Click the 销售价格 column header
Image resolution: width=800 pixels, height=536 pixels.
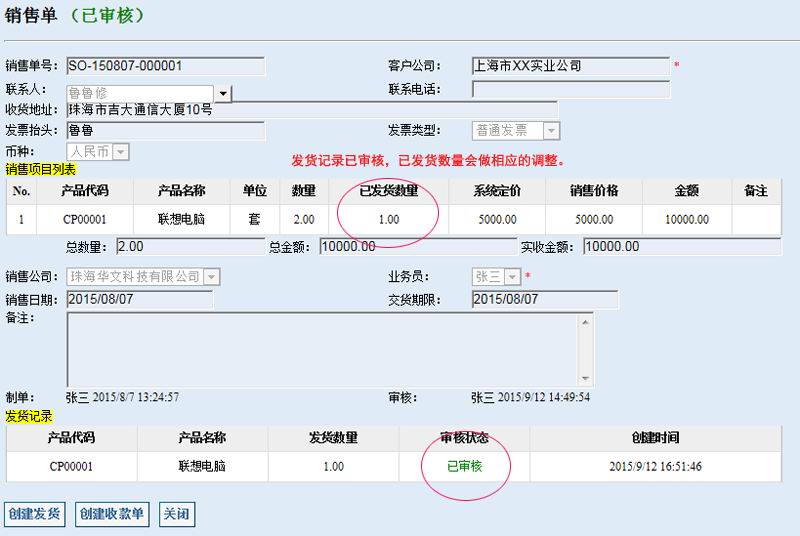594,191
